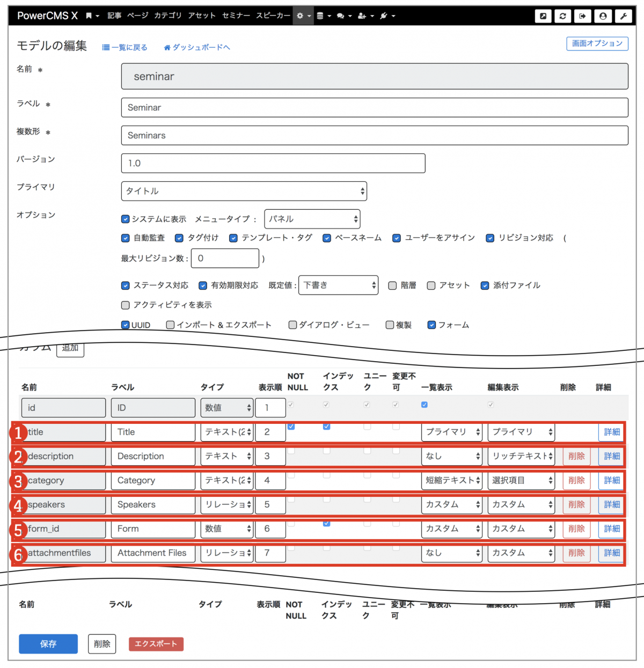The height and width of the screenshot is (668, 644).
Task: Click the rebuild refresh icon top right
Action: click(562, 16)
